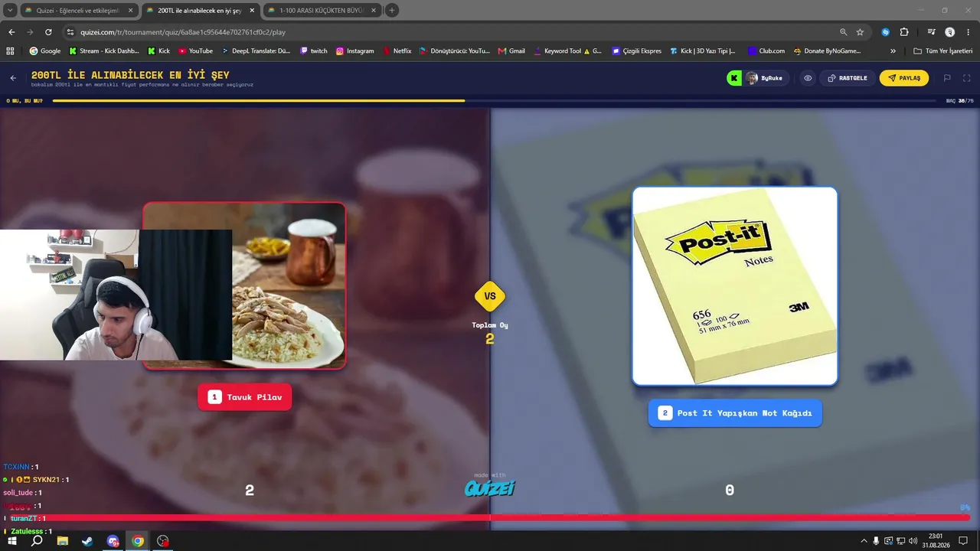Expand the hidden bookmarks overflow chevron
Screen dimensions: 980x551
pyautogui.click(x=893, y=51)
